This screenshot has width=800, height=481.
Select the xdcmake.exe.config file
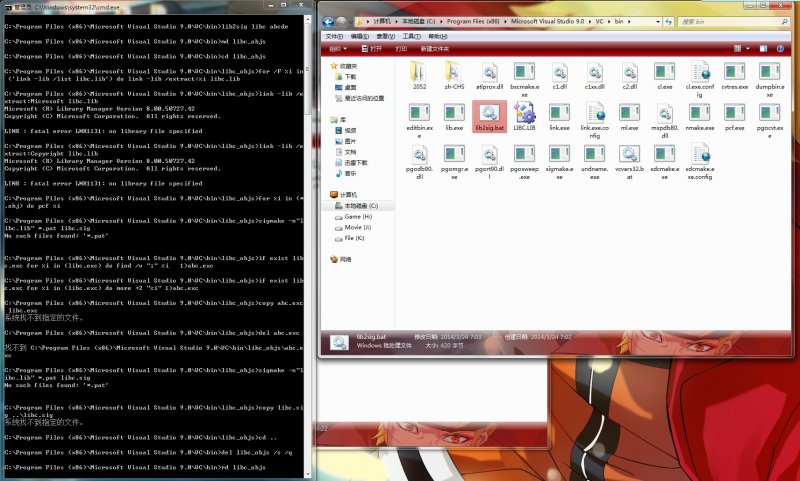coord(699,162)
